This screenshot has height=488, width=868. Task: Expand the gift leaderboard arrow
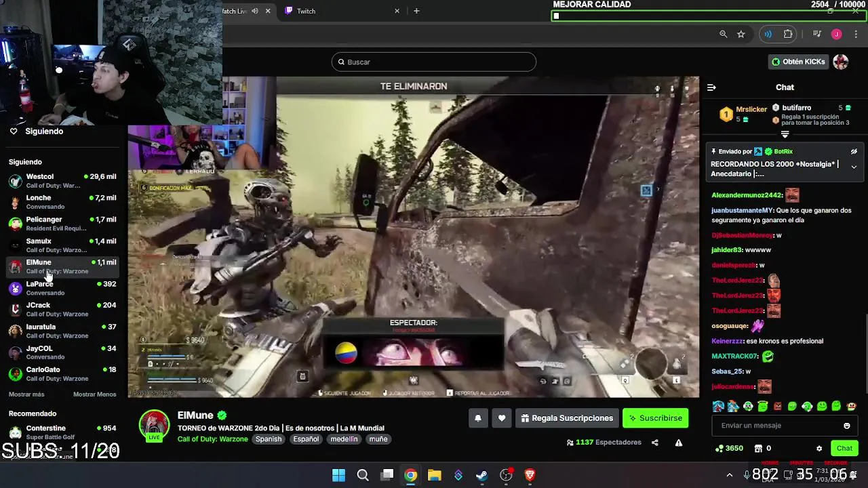pyautogui.click(x=785, y=134)
